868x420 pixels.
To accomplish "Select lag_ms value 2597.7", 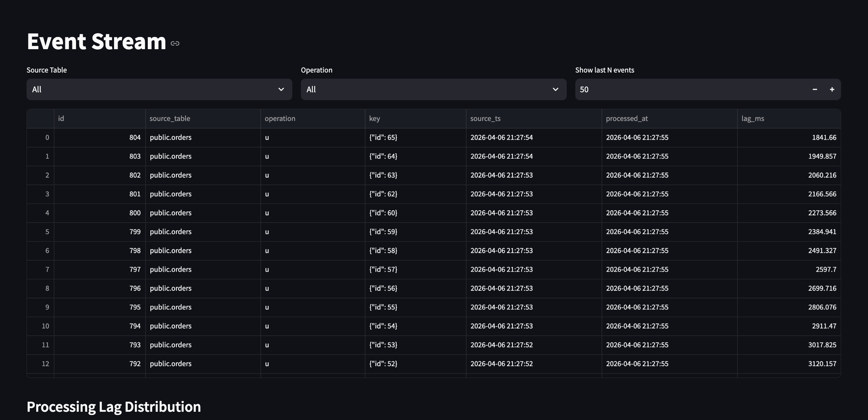I will coord(789,269).
